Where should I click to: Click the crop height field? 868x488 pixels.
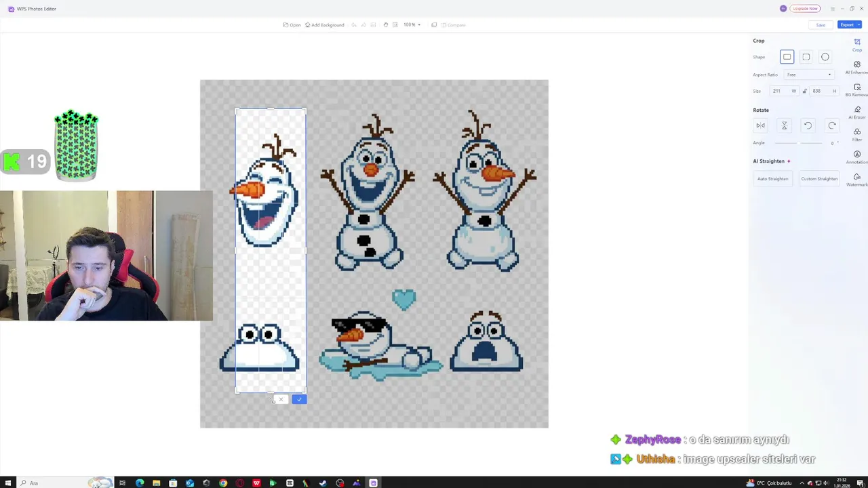click(x=823, y=91)
